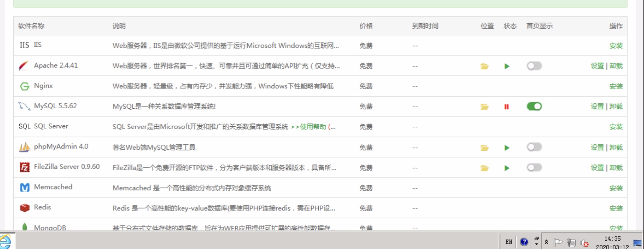
Task: Click the MySQL dolphin logo icon
Action: pyautogui.click(x=24, y=106)
